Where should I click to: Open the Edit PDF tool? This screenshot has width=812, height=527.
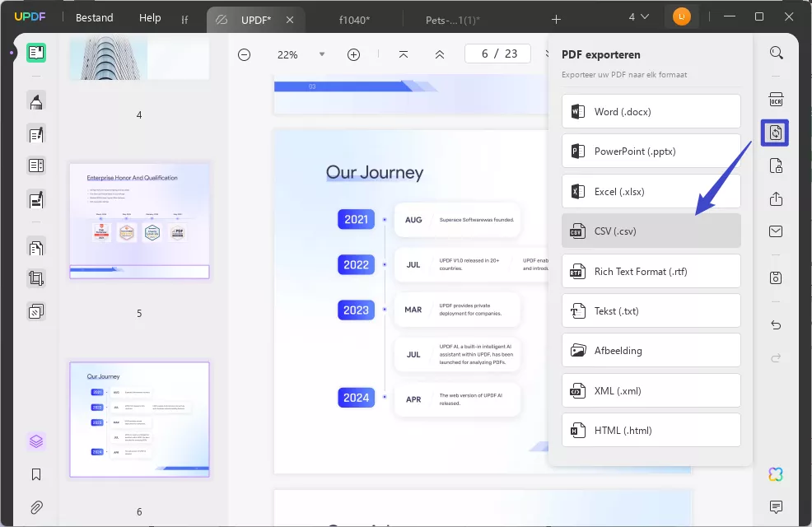[36, 134]
